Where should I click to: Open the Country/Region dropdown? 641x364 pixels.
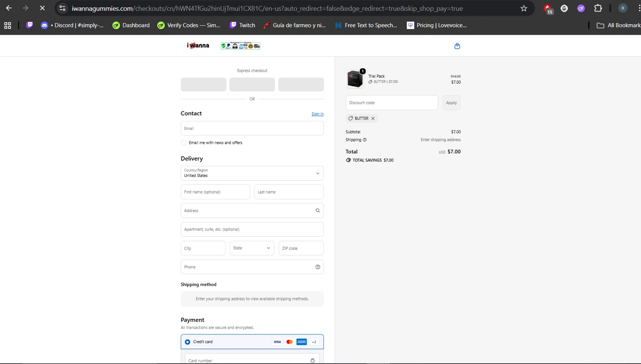[252, 173]
